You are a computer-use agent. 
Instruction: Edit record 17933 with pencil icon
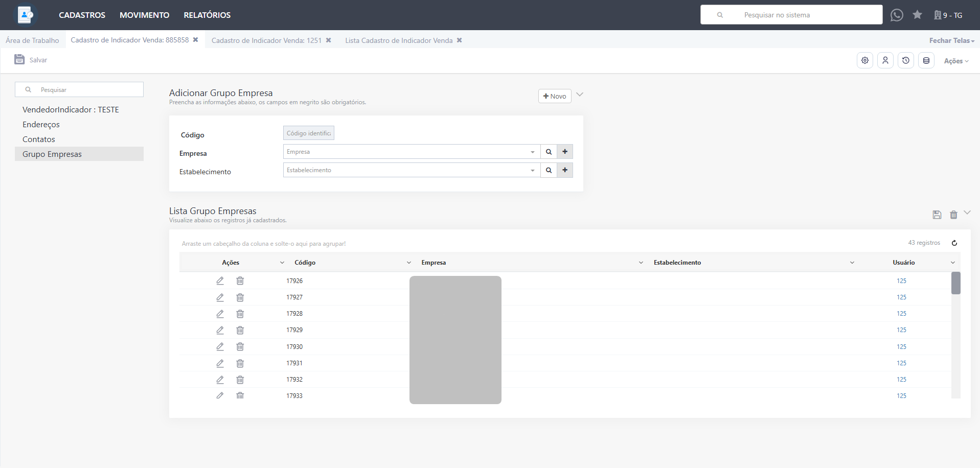pos(220,395)
